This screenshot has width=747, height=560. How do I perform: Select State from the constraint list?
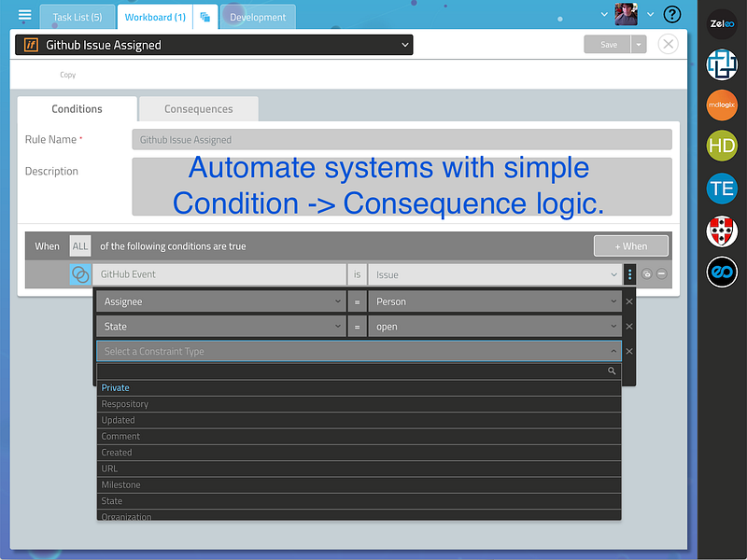359,501
